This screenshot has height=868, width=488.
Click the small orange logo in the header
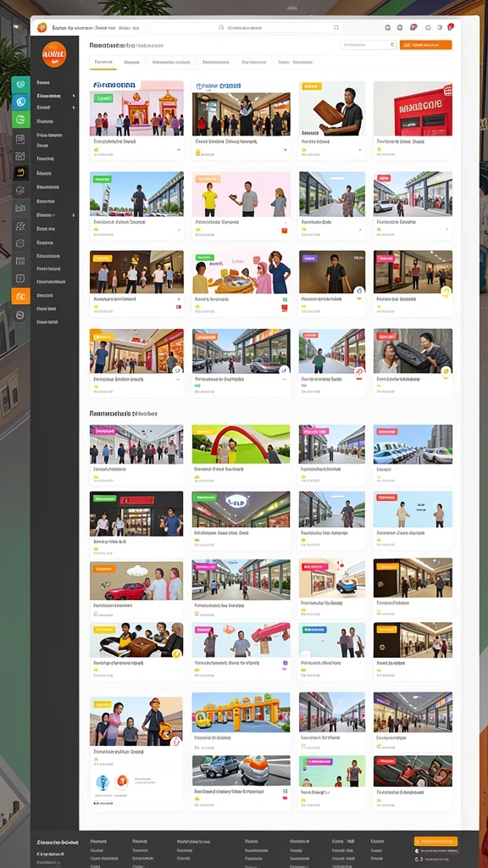42,27
